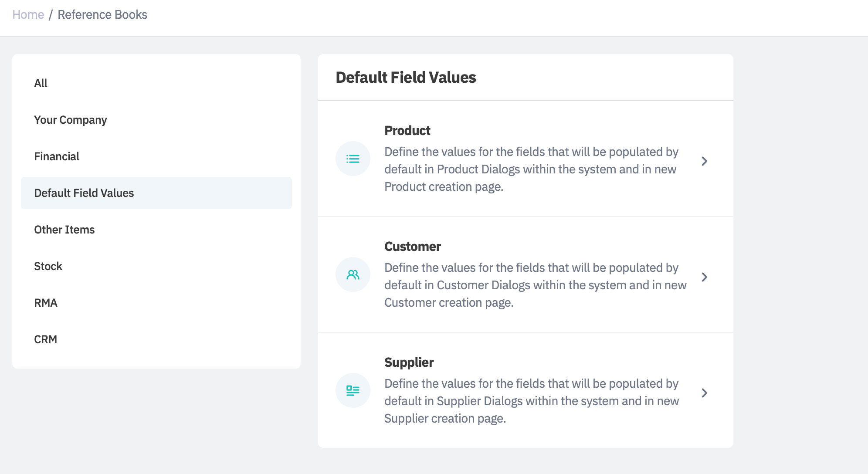This screenshot has height=474, width=868.
Task: Expand the Customer chevron arrow
Action: click(704, 277)
